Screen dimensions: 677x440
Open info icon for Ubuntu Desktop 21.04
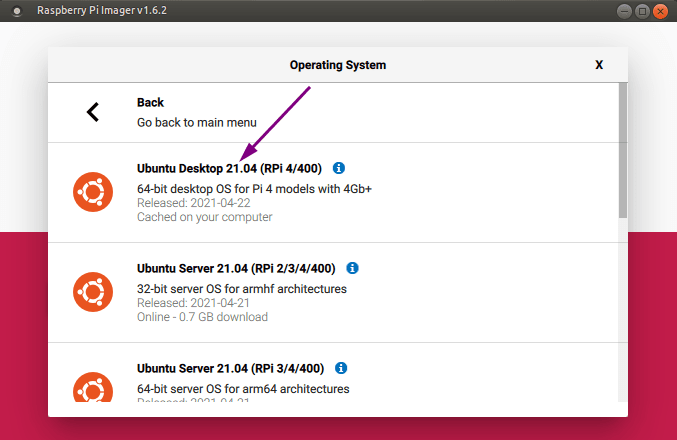click(x=338, y=168)
